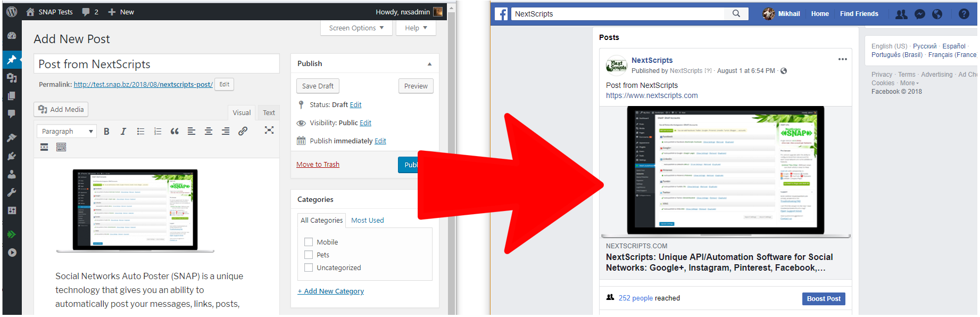Screen dimensions: 980x317
Task: Open Find Friends on Facebook
Action: tap(859, 14)
